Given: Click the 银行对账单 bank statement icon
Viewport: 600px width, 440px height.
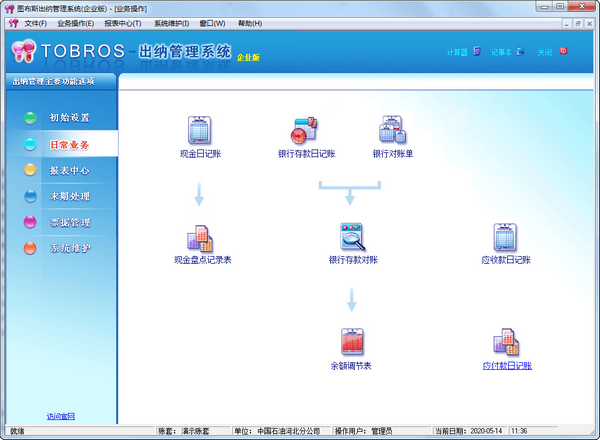Looking at the screenshot, I should [x=392, y=131].
